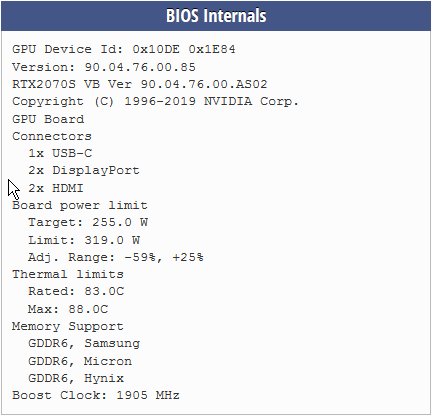
Task: Click the Connectors heading
Action: pos(52,136)
